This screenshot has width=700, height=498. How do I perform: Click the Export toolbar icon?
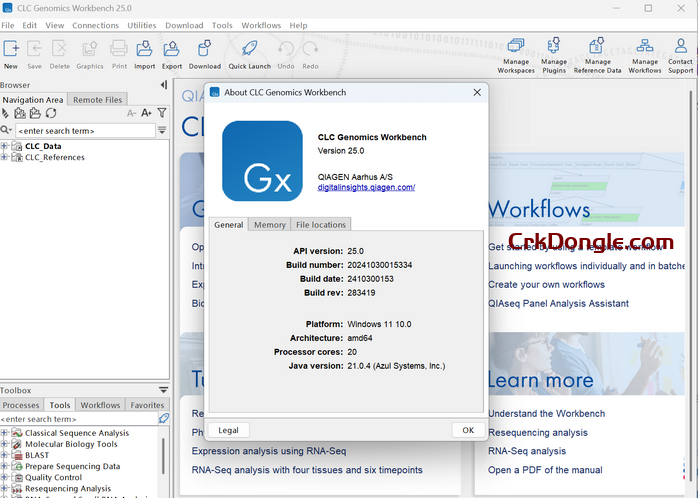[x=171, y=54]
